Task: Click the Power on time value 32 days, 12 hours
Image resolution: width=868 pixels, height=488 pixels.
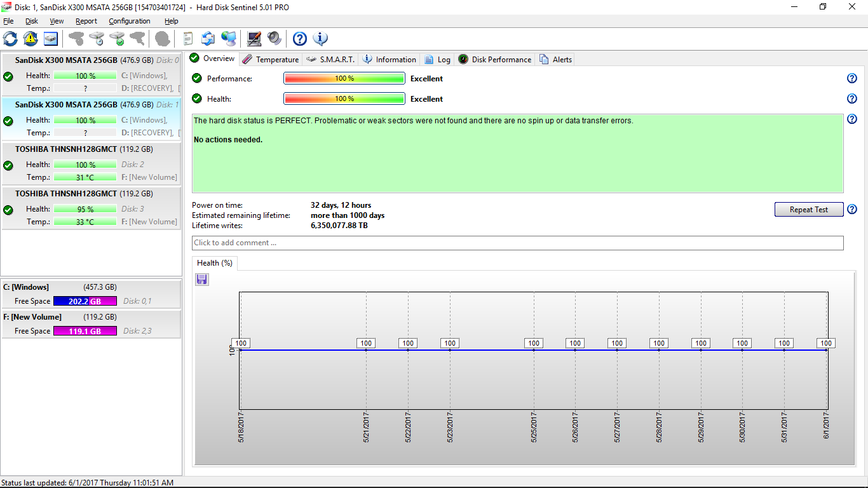Action: tap(341, 205)
